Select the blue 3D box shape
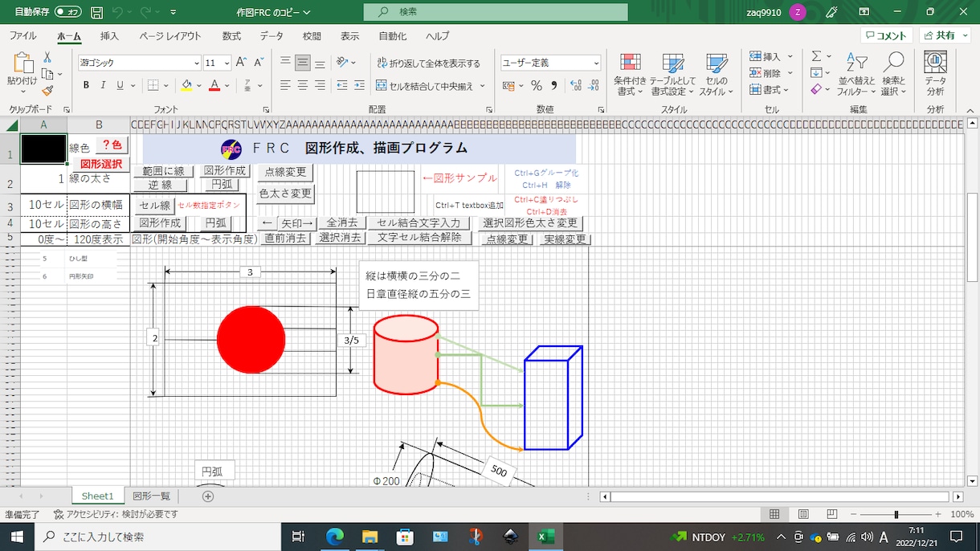This screenshot has width=980, height=551. [553, 398]
